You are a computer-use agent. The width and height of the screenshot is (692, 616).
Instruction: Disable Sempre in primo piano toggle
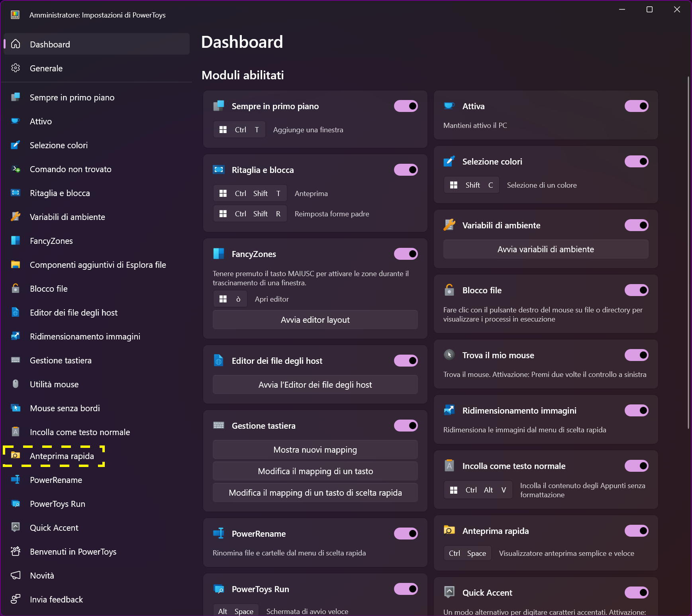406,106
